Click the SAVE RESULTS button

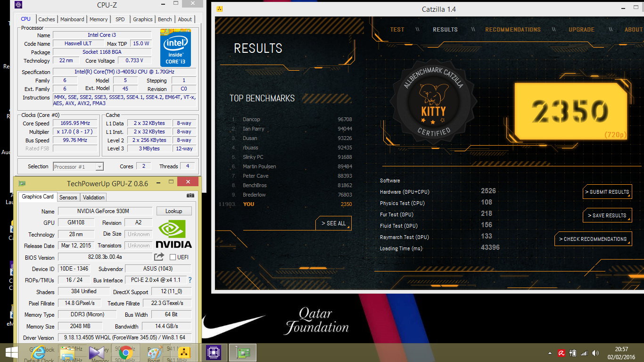[x=607, y=215]
